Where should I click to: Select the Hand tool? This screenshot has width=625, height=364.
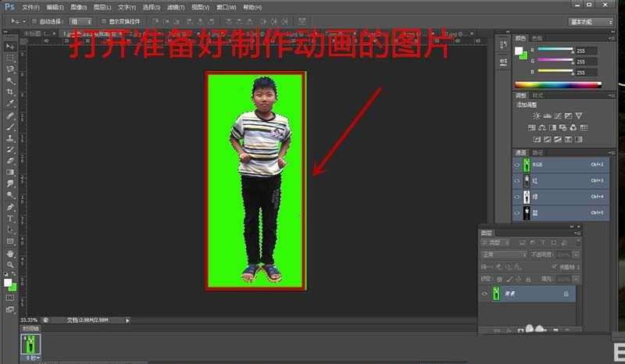click(x=10, y=253)
